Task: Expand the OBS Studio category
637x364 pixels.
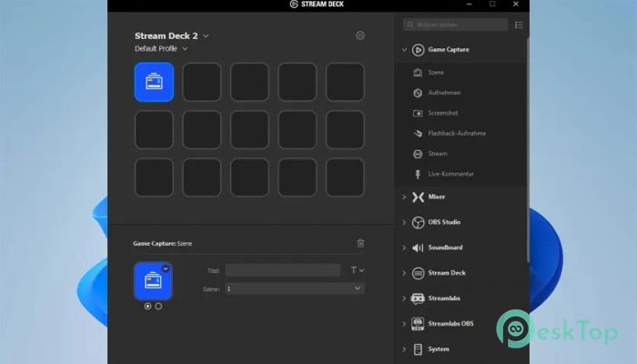Action: [x=404, y=222]
